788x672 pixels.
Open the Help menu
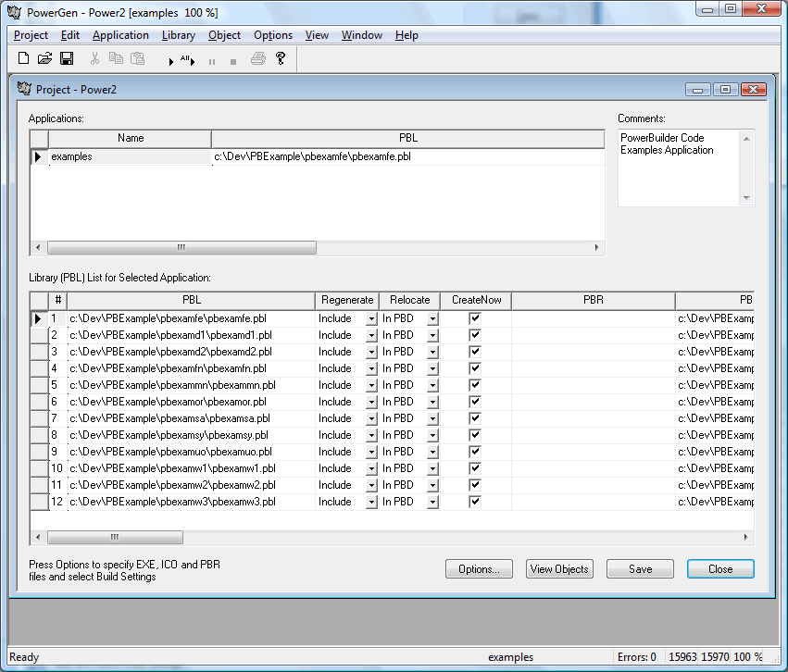(x=407, y=35)
